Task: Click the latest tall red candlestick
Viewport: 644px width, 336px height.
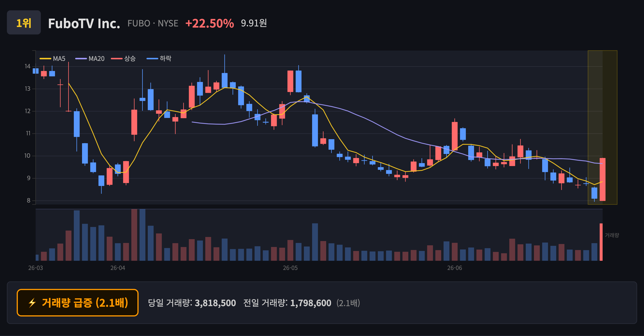Action: point(602,179)
